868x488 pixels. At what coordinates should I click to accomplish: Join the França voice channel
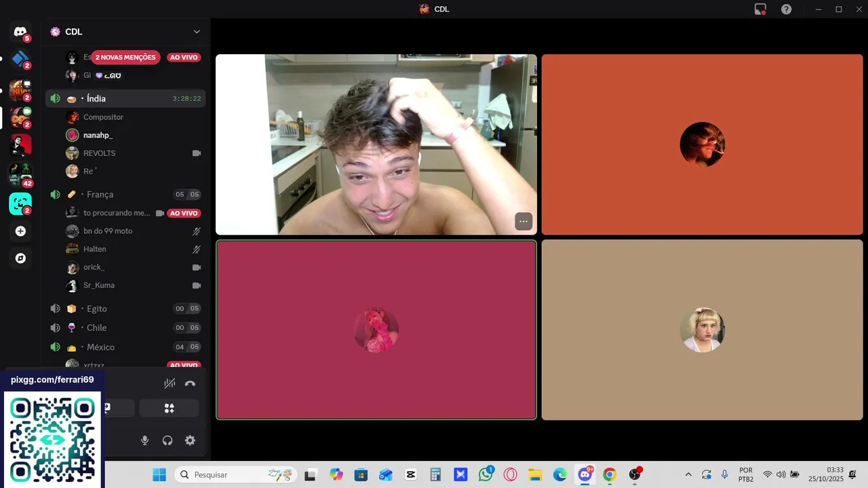coord(125,195)
